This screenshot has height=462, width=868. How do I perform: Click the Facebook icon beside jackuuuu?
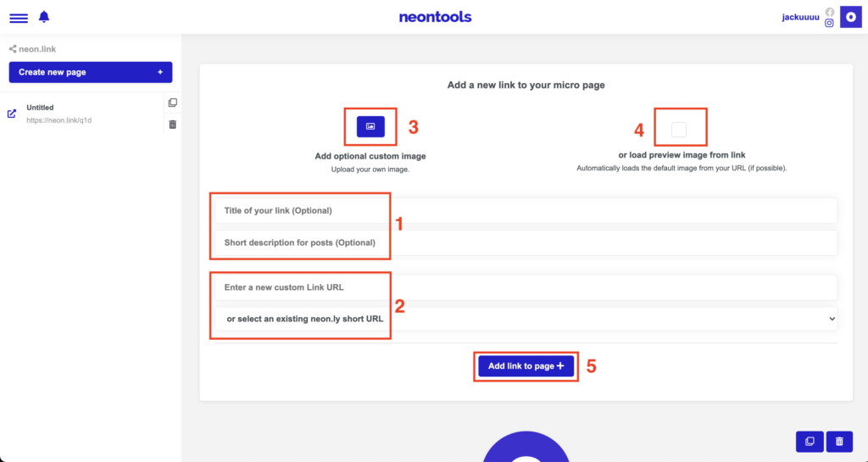pyautogui.click(x=829, y=12)
